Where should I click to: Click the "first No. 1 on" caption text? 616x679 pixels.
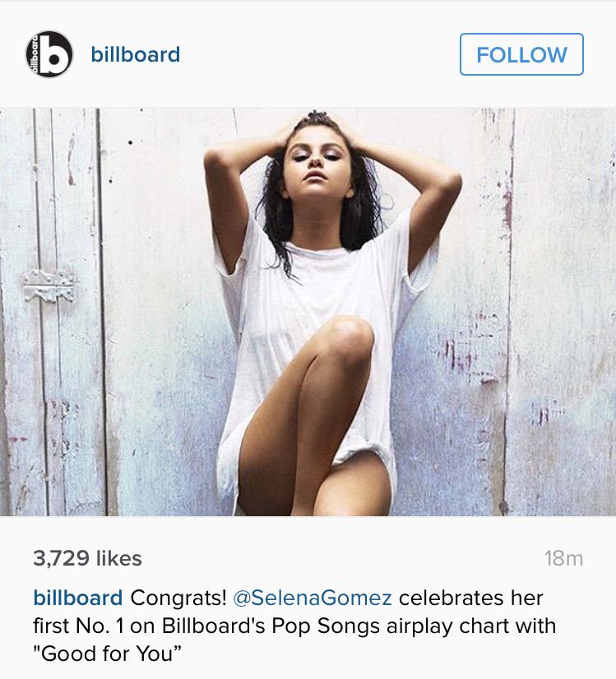[x=95, y=626]
